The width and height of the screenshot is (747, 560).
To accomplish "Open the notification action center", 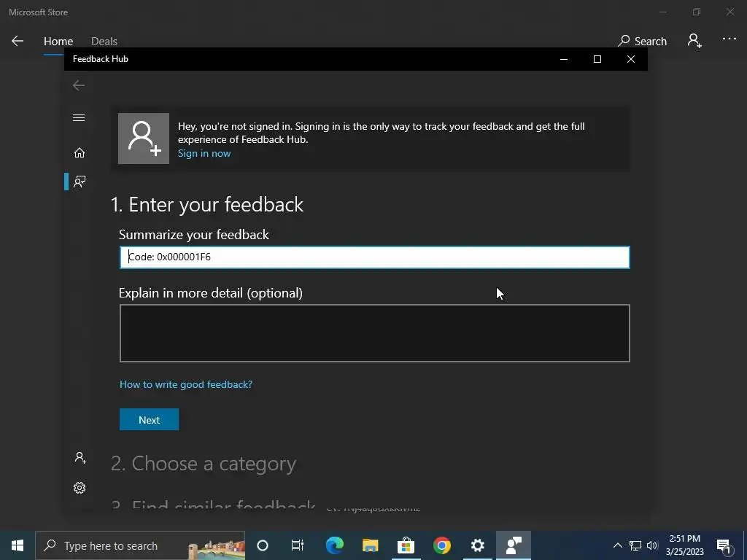I will pos(724,545).
